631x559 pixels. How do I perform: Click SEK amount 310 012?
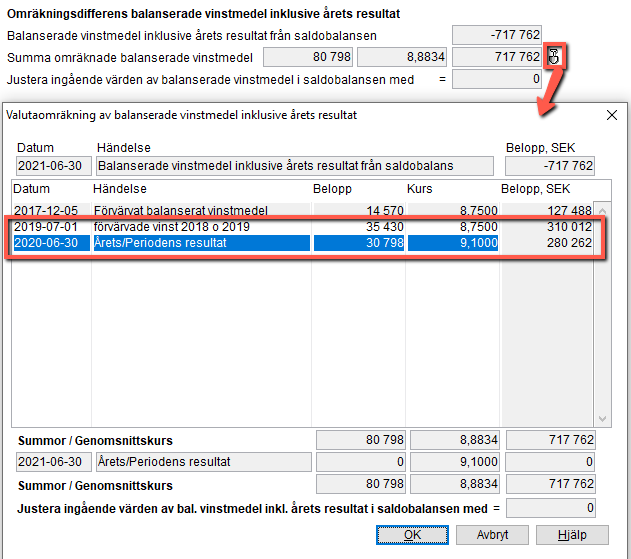click(547, 227)
